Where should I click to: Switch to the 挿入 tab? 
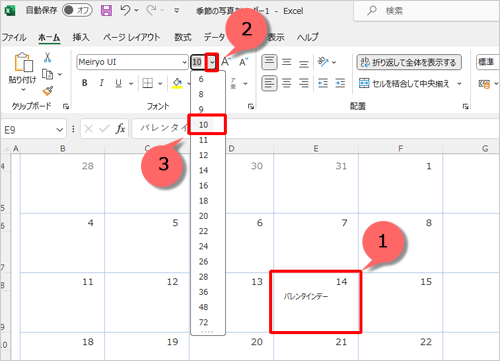(x=81, y=37)
